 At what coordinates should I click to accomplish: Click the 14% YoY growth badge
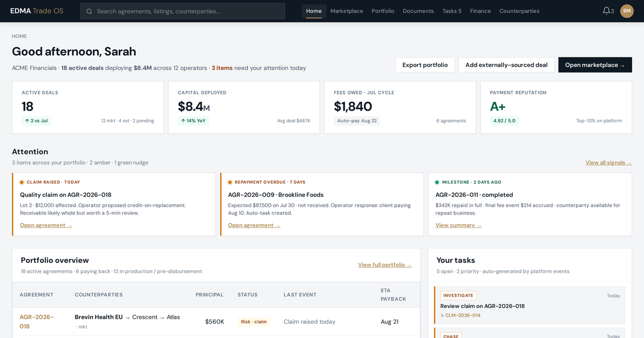[x=193, y=121]
